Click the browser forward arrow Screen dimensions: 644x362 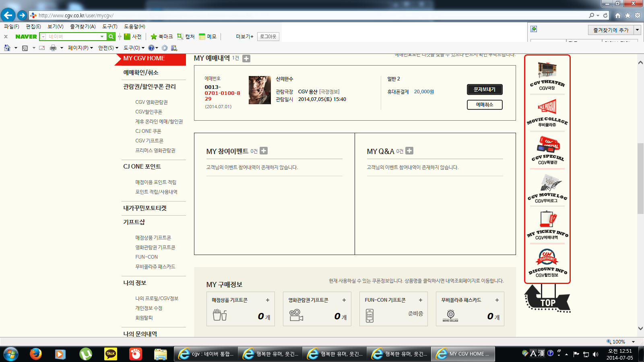[22, 15]
